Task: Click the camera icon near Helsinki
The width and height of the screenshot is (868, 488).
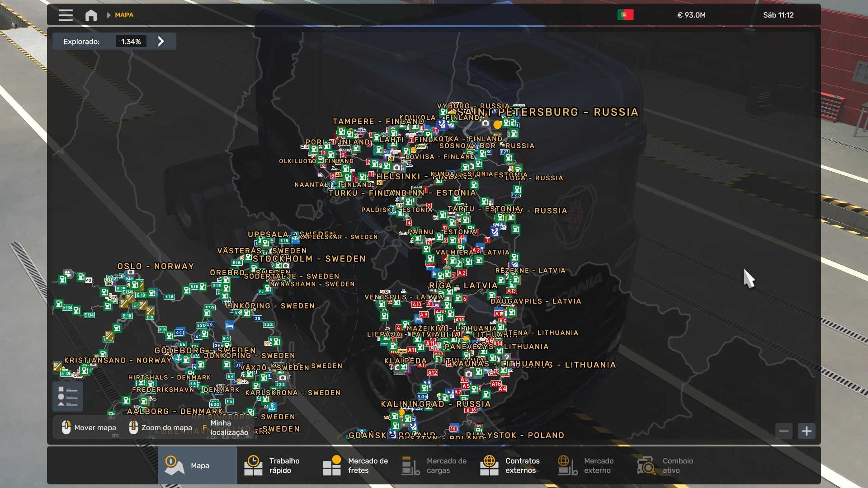Action: click(396, 168)
